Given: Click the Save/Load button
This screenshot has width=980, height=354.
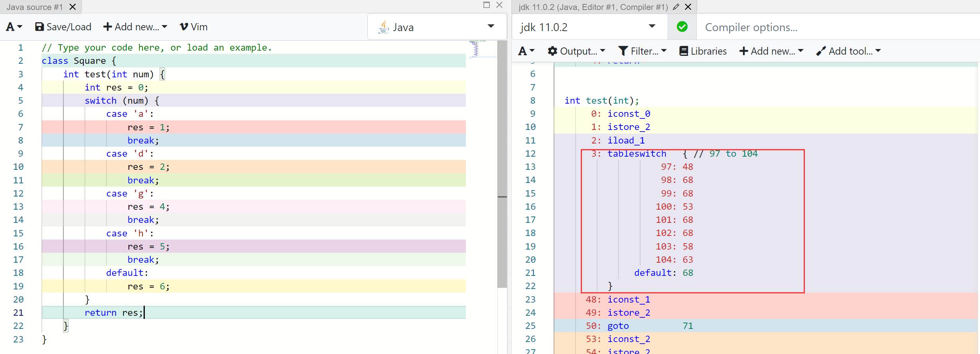Looking at the screenshot, I should click(63, 27).
